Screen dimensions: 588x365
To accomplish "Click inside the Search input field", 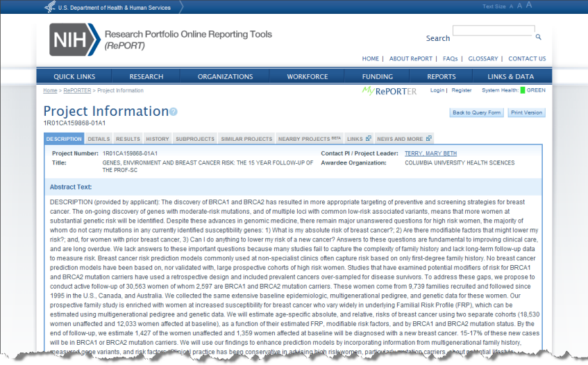I will point(494,31).
